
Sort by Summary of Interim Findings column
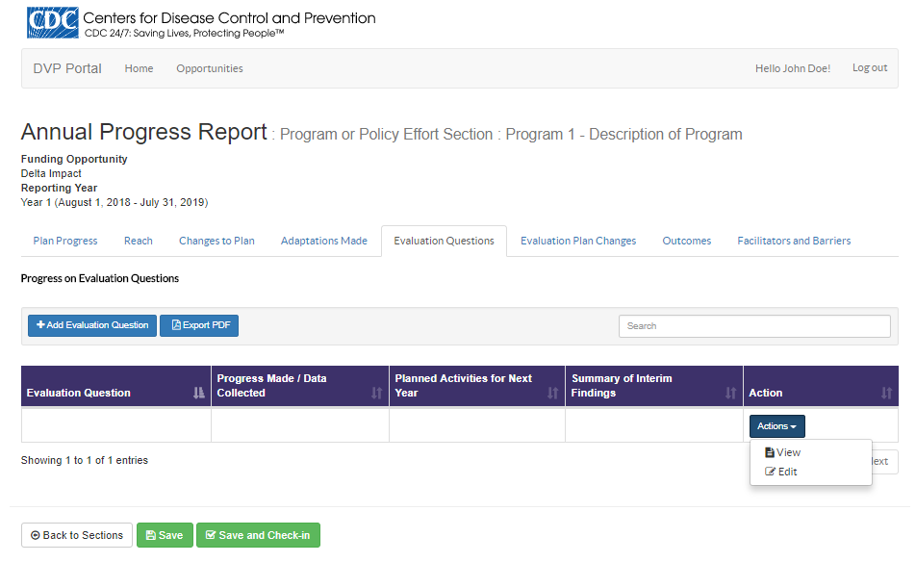(x=730, y=393)
